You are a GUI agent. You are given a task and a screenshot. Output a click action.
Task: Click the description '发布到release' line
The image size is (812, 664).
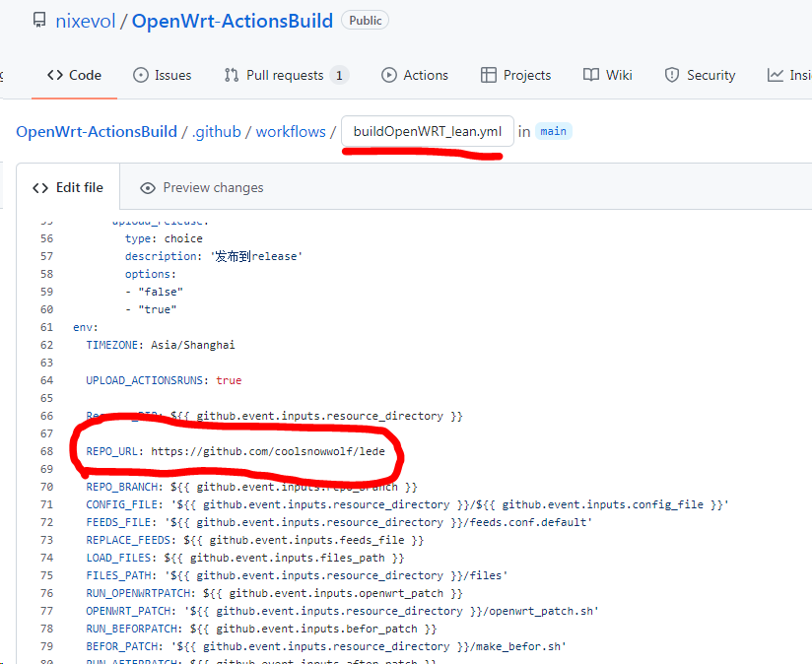214,256
